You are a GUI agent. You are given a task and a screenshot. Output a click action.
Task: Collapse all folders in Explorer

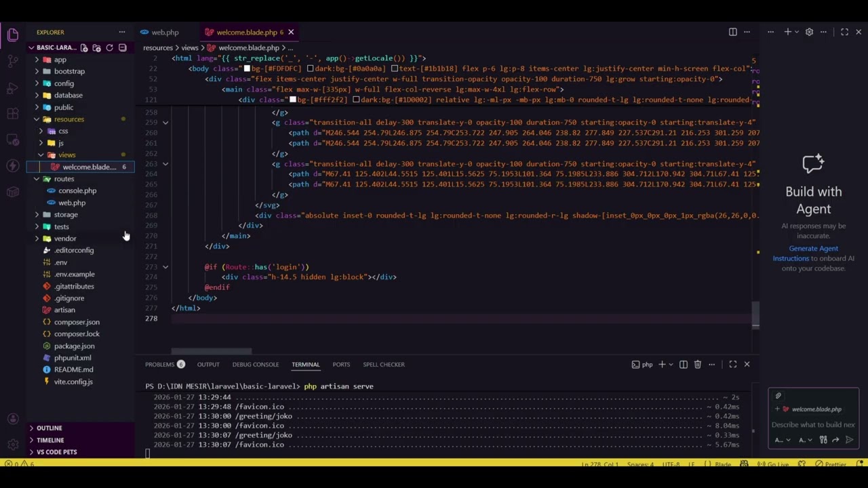point(122,48)
